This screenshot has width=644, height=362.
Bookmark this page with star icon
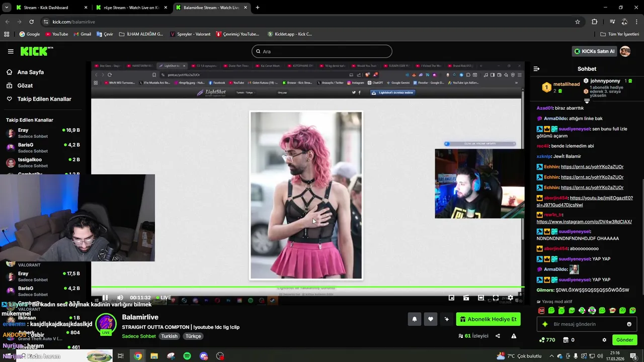(x=578, y=22)
